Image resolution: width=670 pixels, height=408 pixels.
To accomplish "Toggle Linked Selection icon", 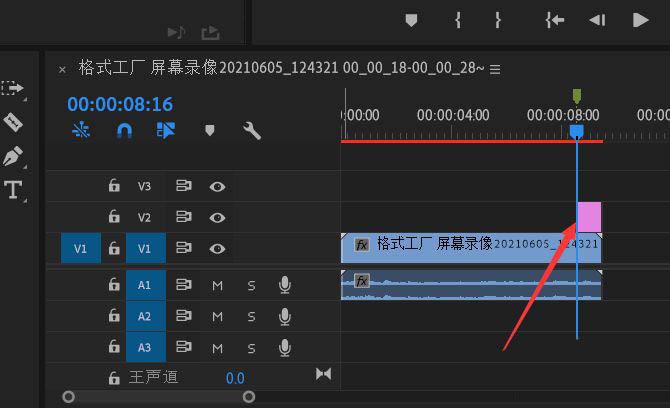I will 166,130.
